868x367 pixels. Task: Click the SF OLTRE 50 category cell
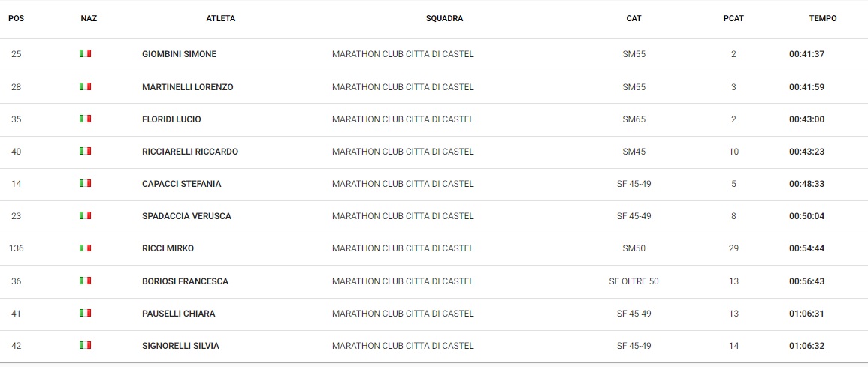point(634,281)
